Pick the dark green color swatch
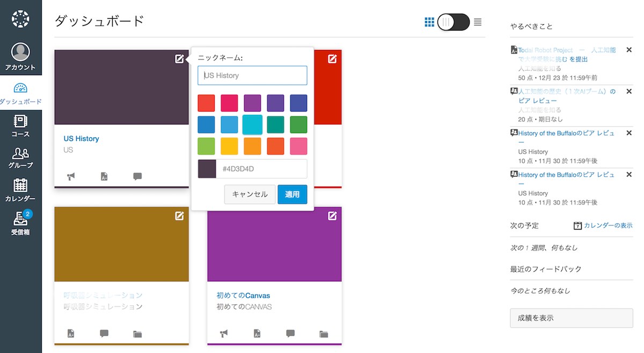This screenshot has height=353, width=644. (298, 124)
